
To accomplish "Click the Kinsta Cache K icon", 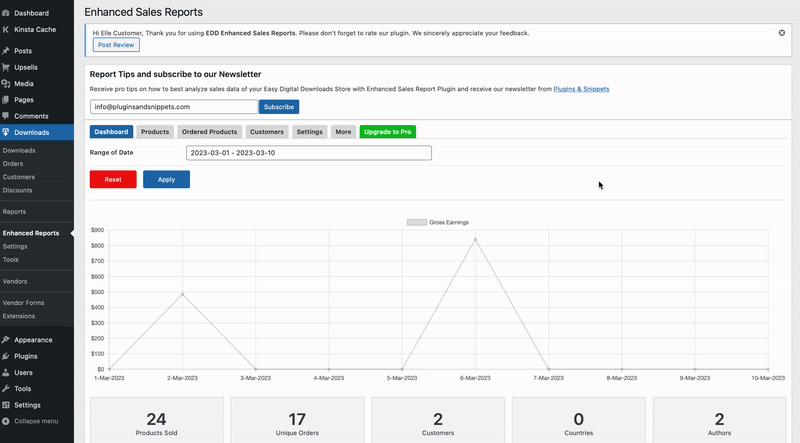I will tap(6, 30).
